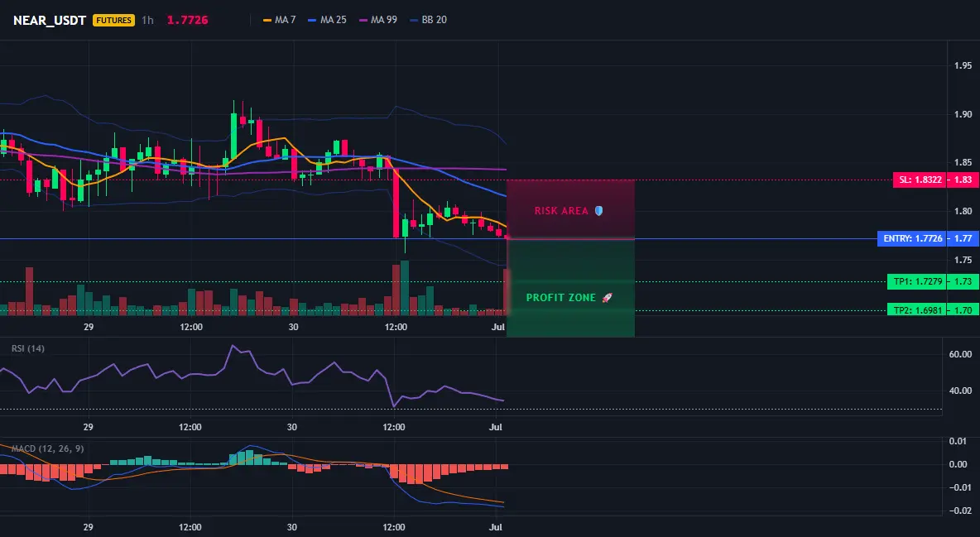Click the TP2: 1.6981 price tag
Viewport: 980px width, 537px height.
pos(917,309)
